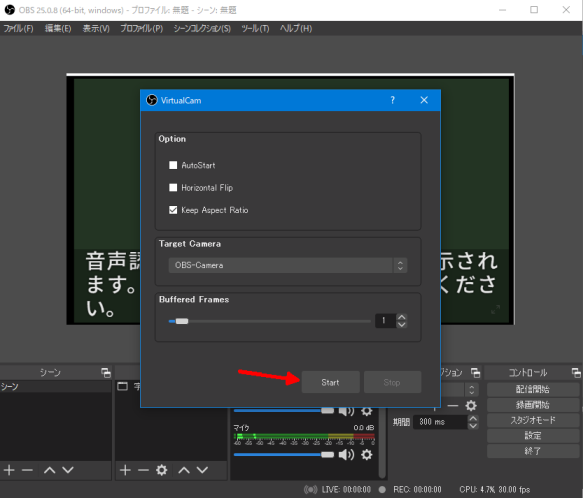Screen dimensions: 583x498
Task: Click the Buffered Frames number field
Action: pos(386,321)
